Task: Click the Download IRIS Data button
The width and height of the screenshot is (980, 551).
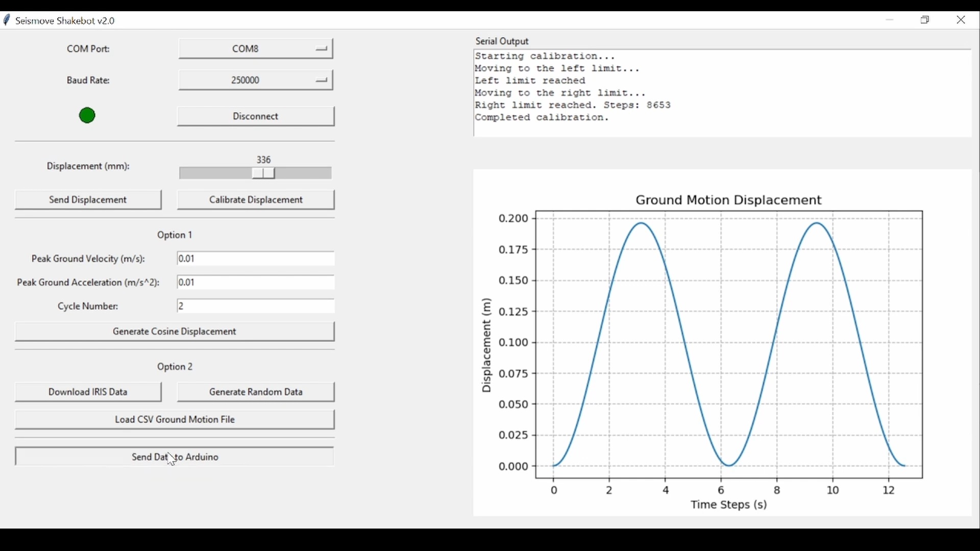Action: 88,392
